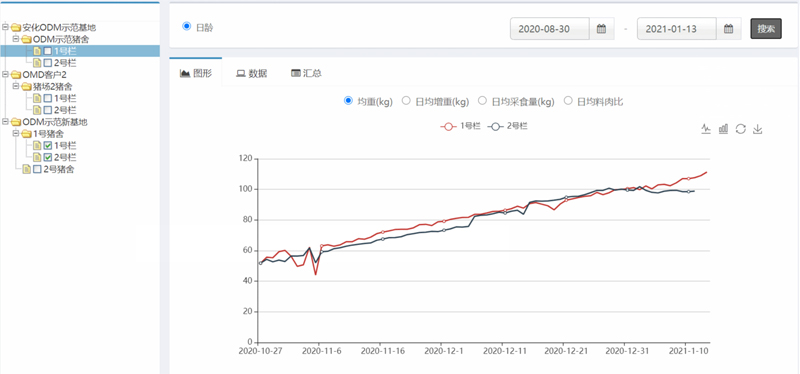
Task: Open start date calendar picker
Action: click(602, 29)
